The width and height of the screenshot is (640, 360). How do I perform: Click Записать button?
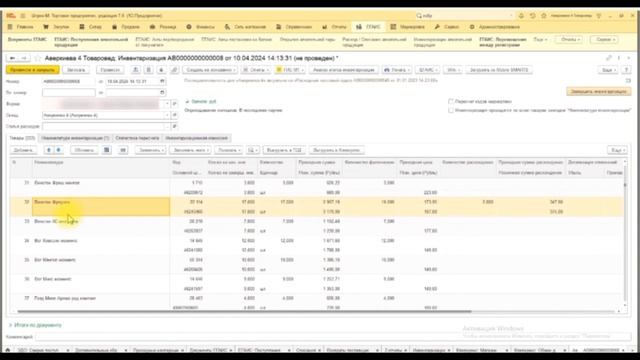click(76, 70)
